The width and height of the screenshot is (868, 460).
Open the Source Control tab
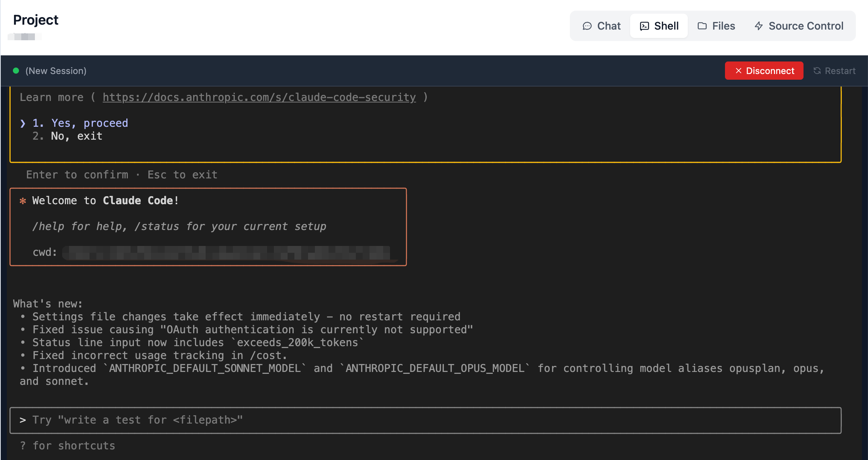[x=799, y=26]
